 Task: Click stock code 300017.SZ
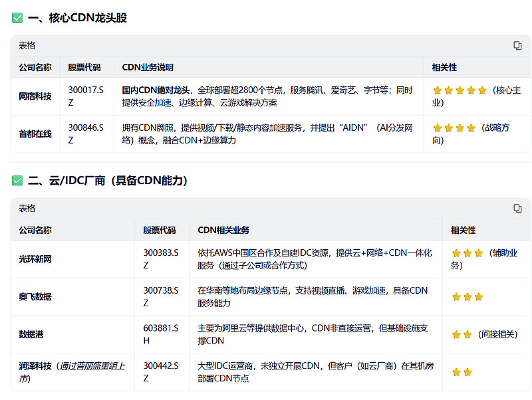(x=86, y=96)
